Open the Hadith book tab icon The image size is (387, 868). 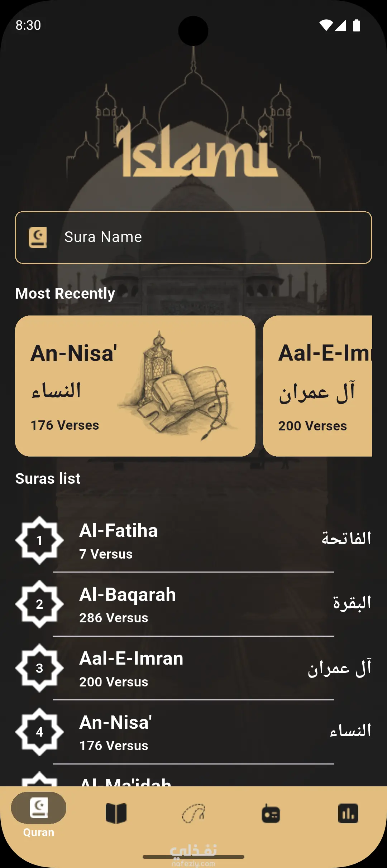click(x=116, y=813)
